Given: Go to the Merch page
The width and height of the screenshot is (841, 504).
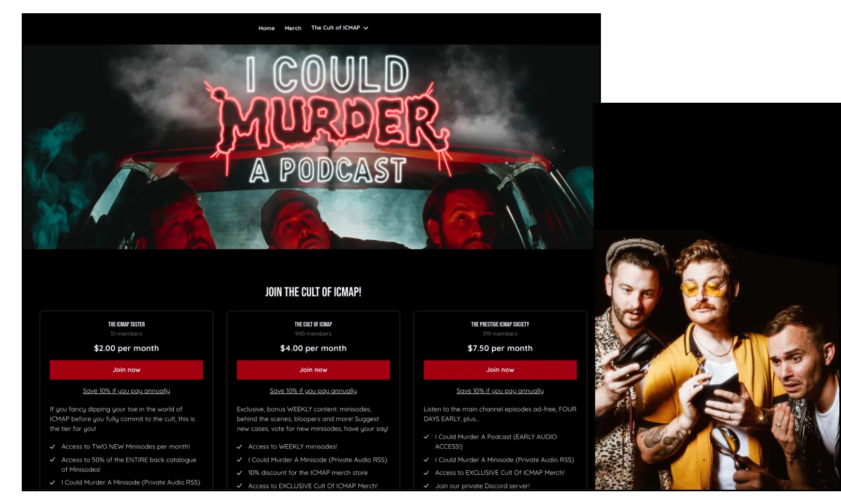Looking at the screenshot, I should (293, 28).
